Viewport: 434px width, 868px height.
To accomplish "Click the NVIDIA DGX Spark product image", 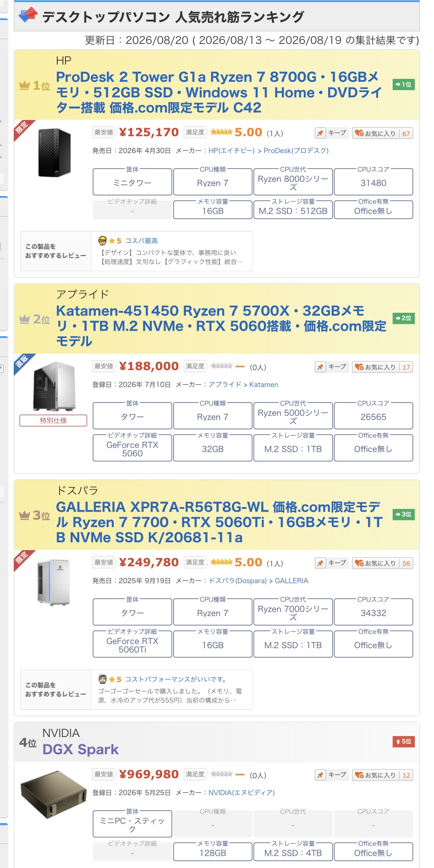I will click(x=54, y=795).
